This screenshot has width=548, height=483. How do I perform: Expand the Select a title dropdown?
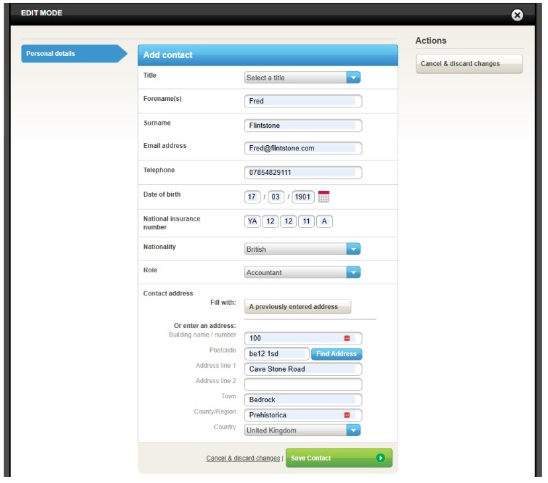(x=302, y=78)
